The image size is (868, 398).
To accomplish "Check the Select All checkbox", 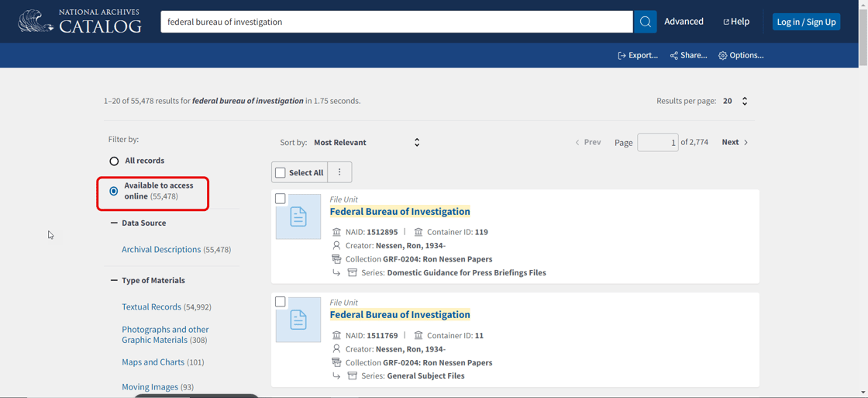I will pos(281,172).
